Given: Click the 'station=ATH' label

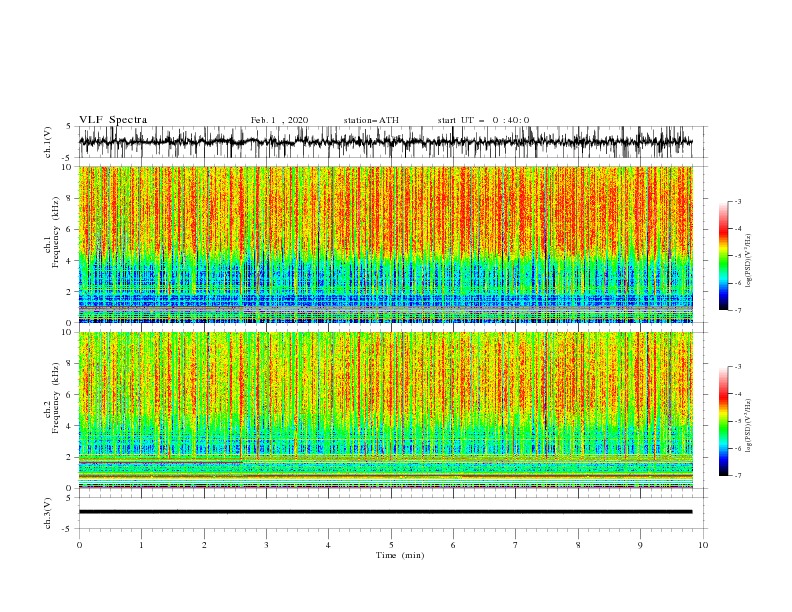Looking at the screenshot, I should tap(371, 120).
